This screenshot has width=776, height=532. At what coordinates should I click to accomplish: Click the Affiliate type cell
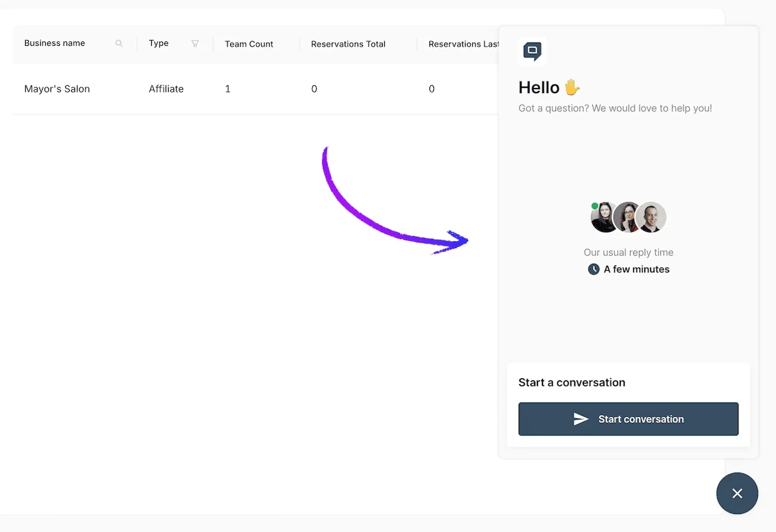(166, 89)
